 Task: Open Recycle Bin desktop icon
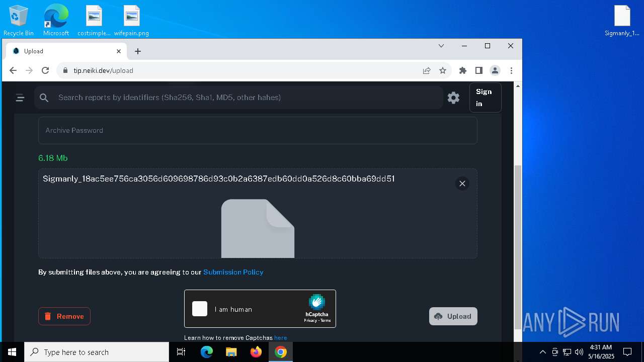19,21
